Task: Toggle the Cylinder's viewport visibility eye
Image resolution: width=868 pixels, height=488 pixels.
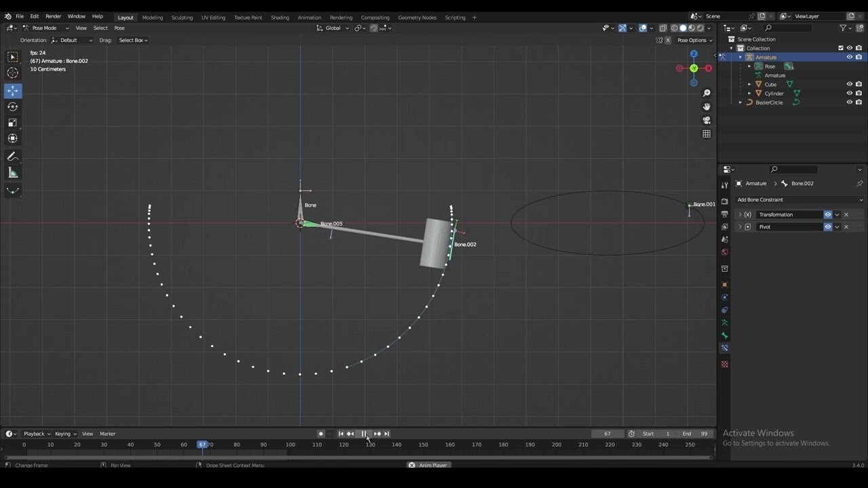Action: click(849, 93)
